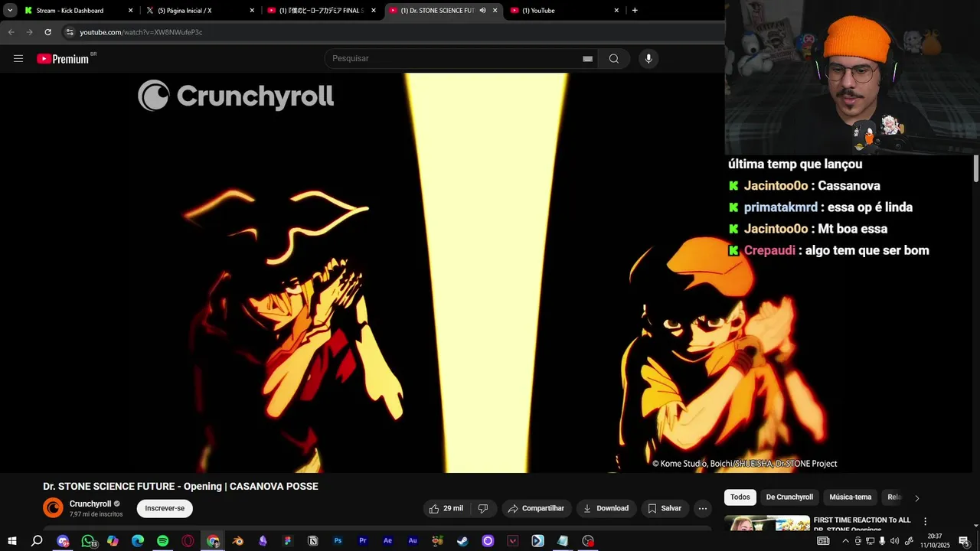Click chat username Crepaudi
This screenshot has width=980, height=551.
769,250
